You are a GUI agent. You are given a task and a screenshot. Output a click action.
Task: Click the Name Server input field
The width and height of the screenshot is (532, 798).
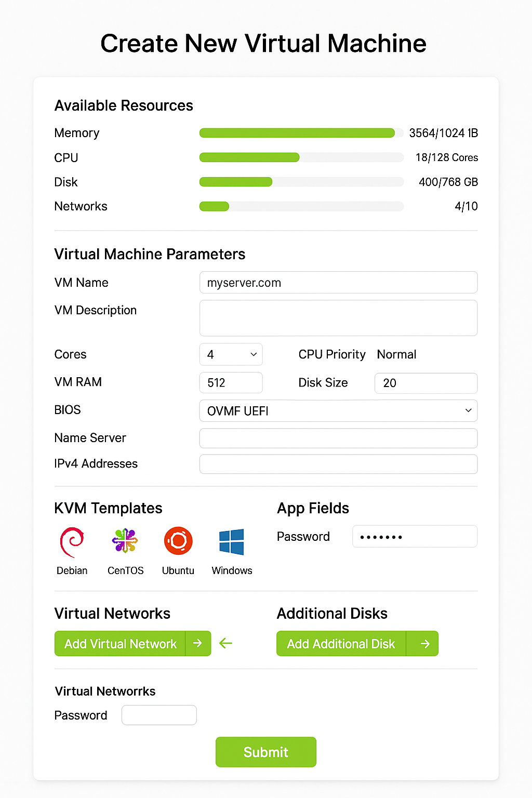click(x=338, y=438)
